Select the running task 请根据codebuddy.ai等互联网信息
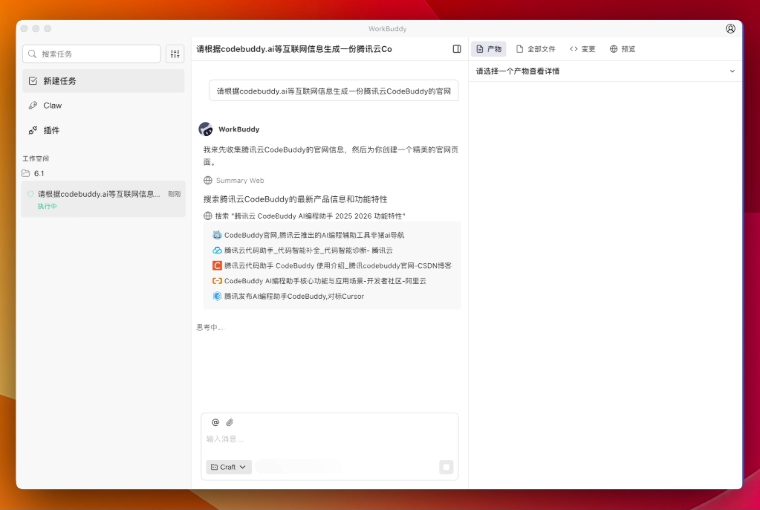760x510 pixels. point(103,199)
